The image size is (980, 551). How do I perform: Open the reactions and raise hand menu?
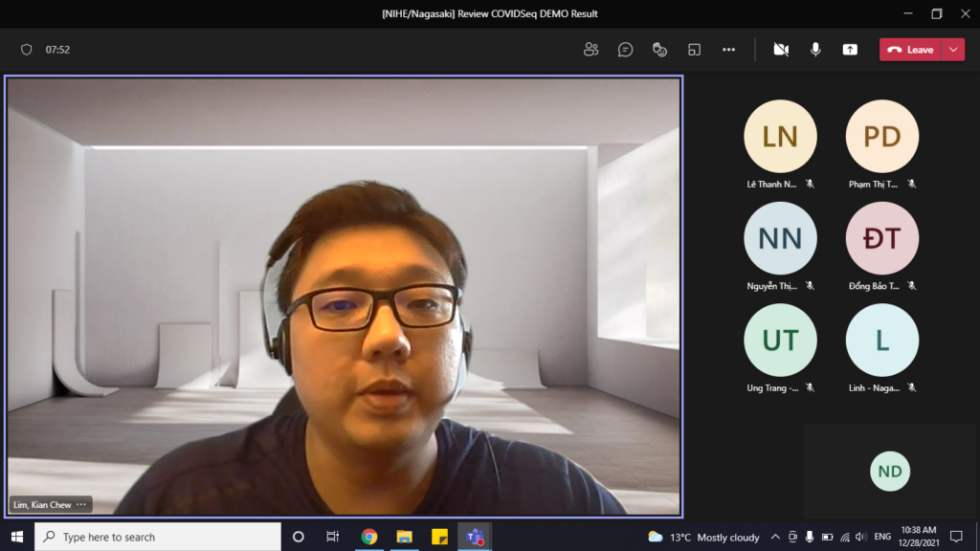659,50
